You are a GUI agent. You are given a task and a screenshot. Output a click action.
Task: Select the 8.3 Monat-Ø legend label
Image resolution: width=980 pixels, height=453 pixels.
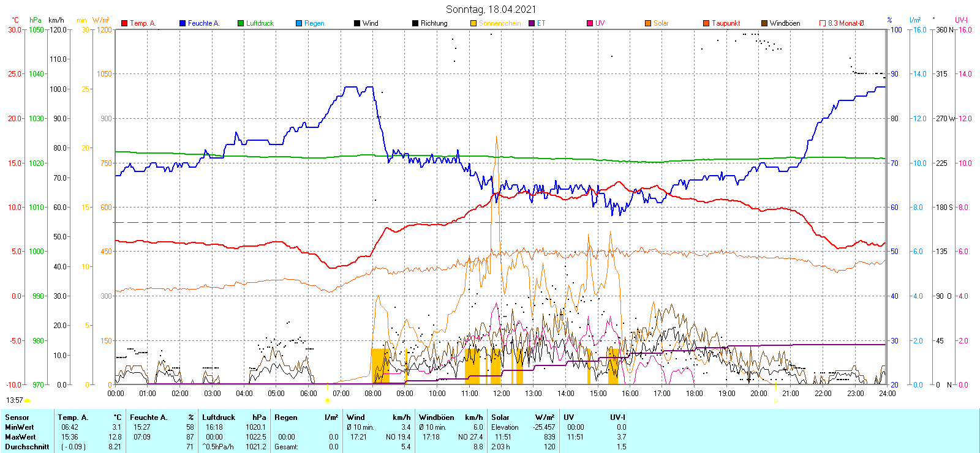click(x=846, y=23)
